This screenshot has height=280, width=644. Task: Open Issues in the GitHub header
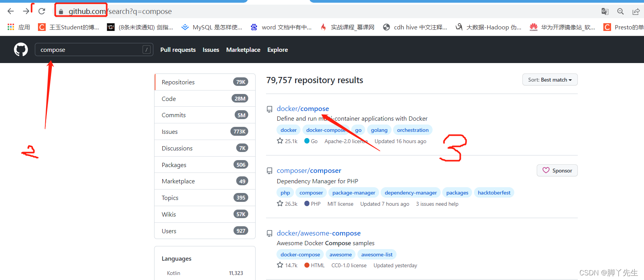[x=211, y=50]
